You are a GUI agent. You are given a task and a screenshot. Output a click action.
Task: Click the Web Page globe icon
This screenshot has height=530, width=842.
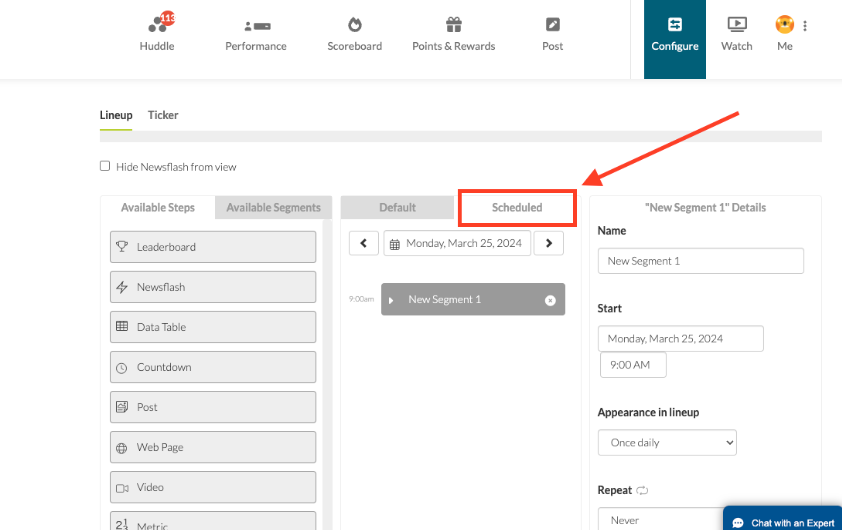pyautogui.click(x=122, y=448)
